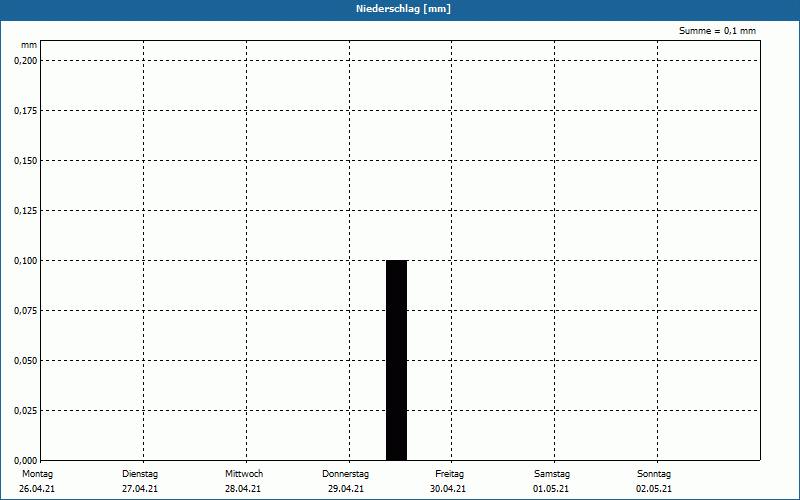
Task: Click the 'Mittwoch' day label
Action: click(244, 474)
